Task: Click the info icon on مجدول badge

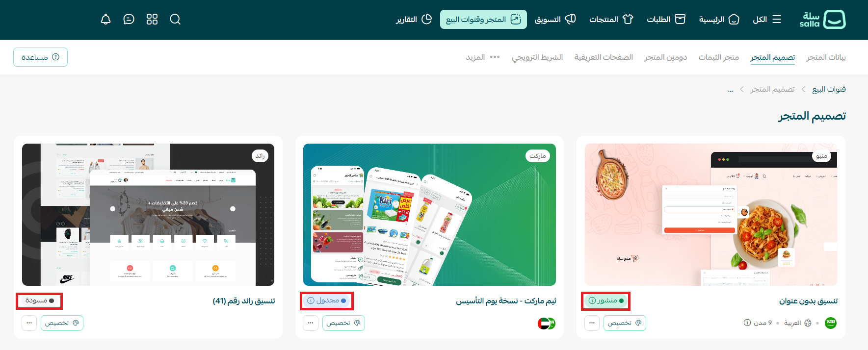Action: pos(311,300)
